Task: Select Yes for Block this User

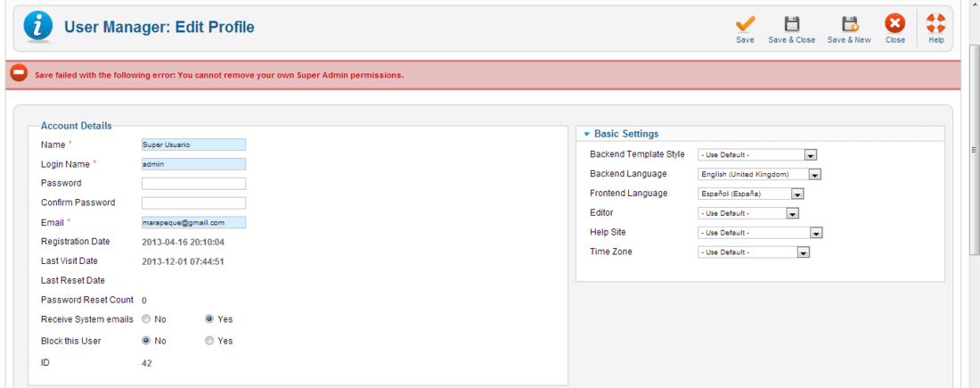Action: tap(209, 341)
